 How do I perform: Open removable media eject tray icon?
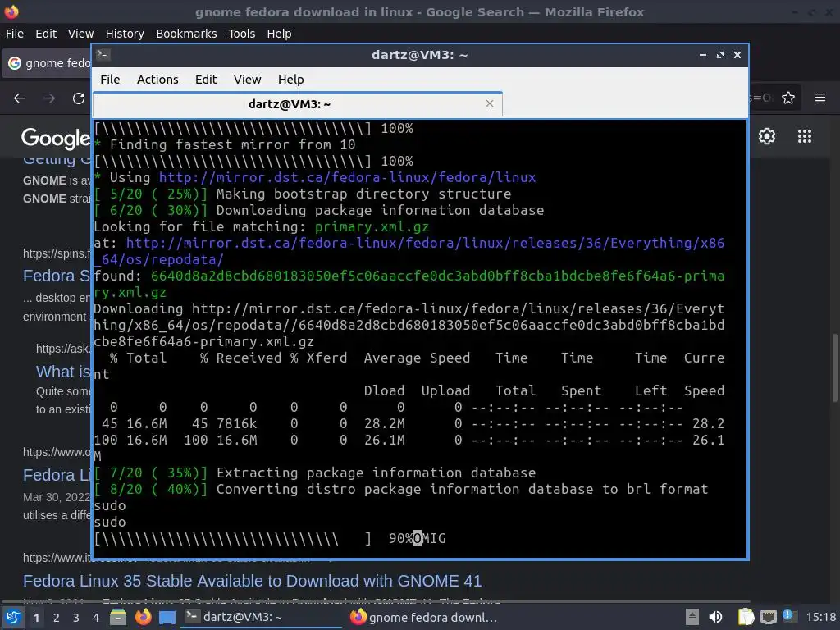(x=692, y=617)
